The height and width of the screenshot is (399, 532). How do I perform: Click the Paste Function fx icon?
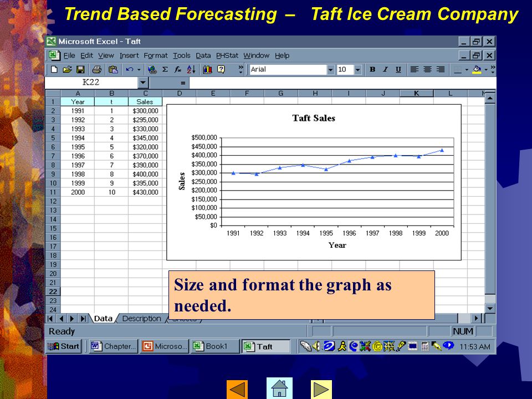[178, 70]
